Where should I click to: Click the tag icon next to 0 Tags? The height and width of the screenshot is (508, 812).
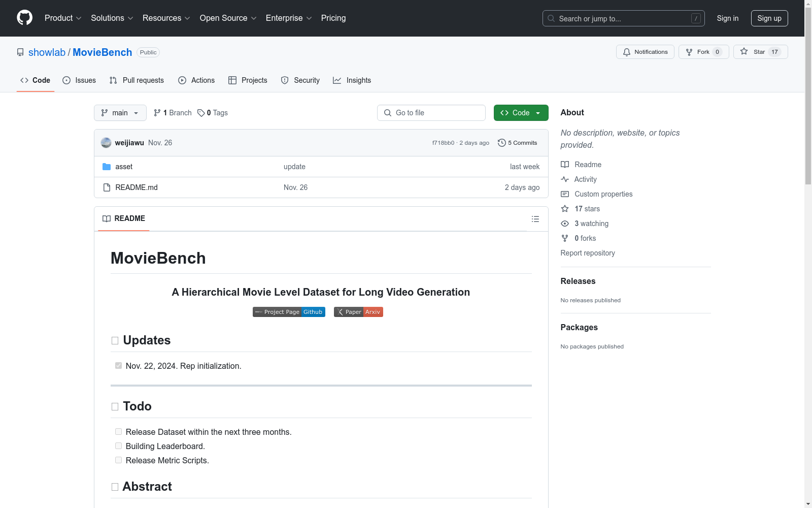click(x=201, y=113)
